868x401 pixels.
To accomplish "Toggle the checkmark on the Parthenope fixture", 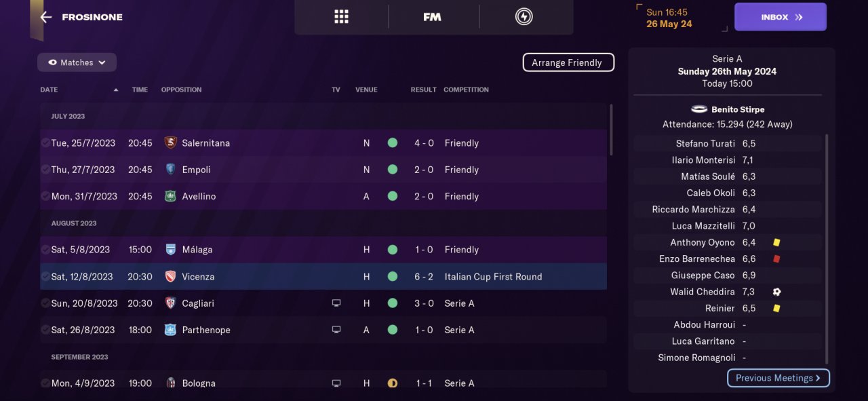I will click(45, 330).
